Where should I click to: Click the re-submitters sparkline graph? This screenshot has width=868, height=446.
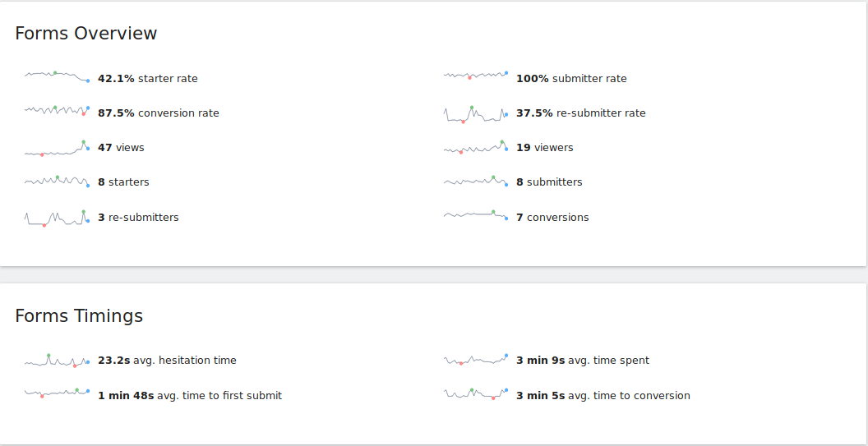[57, 218]
